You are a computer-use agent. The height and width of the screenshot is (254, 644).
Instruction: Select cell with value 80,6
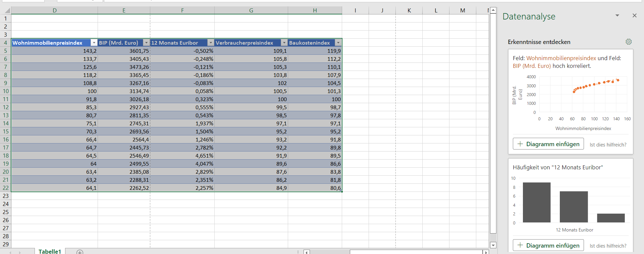click(x=315, y=188)
